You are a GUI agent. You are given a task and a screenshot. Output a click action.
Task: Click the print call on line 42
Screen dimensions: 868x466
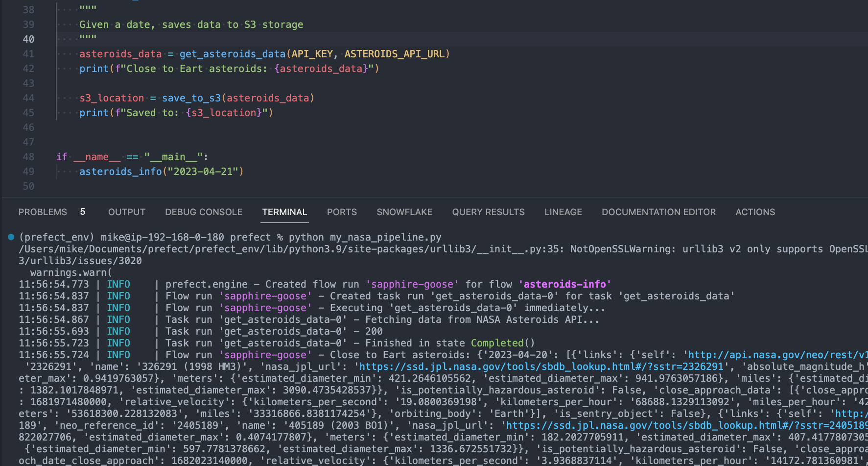coord(94,69)
